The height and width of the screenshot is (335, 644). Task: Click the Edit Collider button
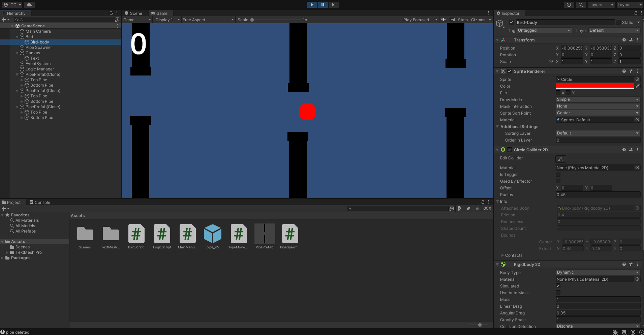(x=561, y=159)
